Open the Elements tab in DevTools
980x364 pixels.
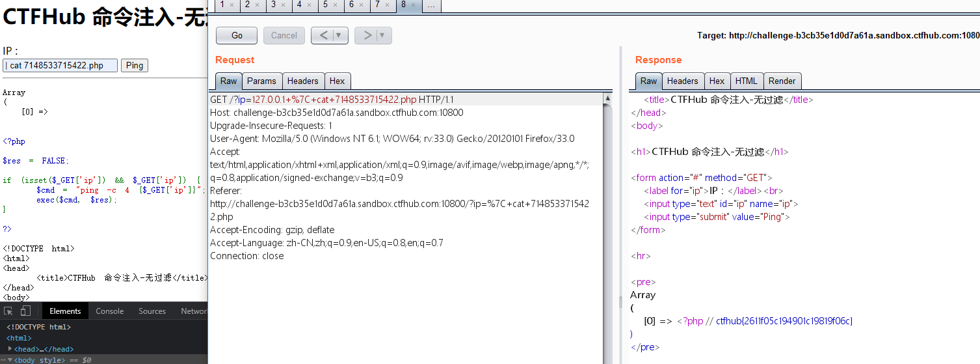tap(66, 311)
